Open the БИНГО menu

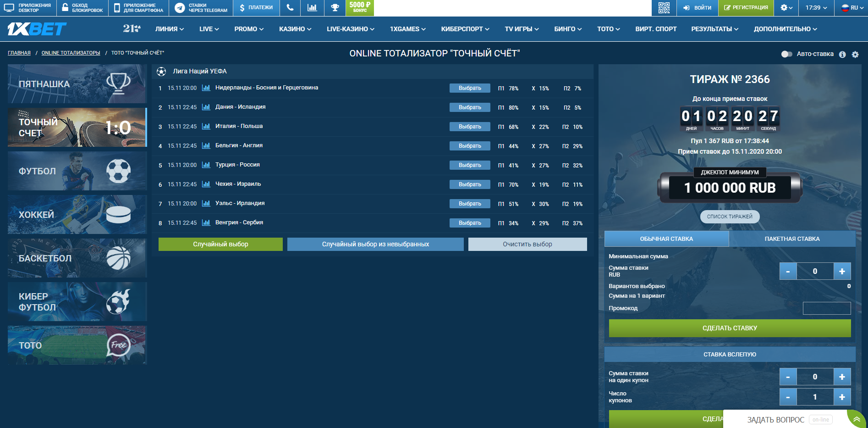pos(568,29)
